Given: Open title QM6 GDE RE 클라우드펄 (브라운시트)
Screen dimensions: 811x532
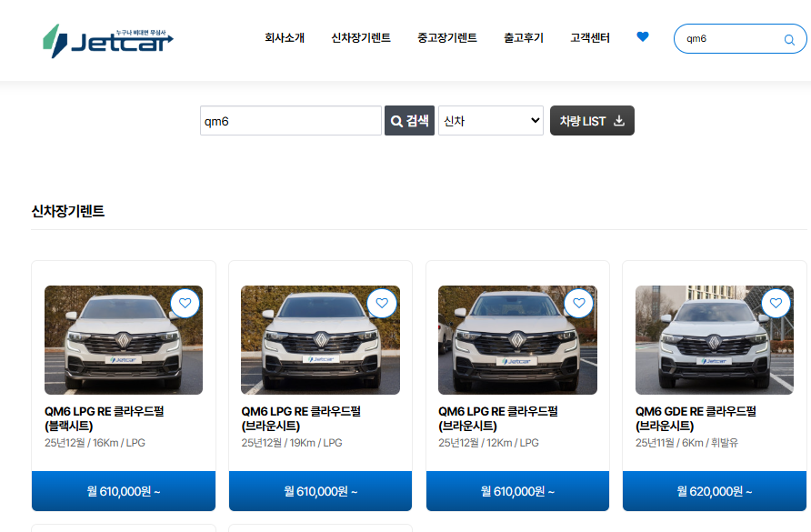Looking at the screenshot, I should [x=696, y=418].
